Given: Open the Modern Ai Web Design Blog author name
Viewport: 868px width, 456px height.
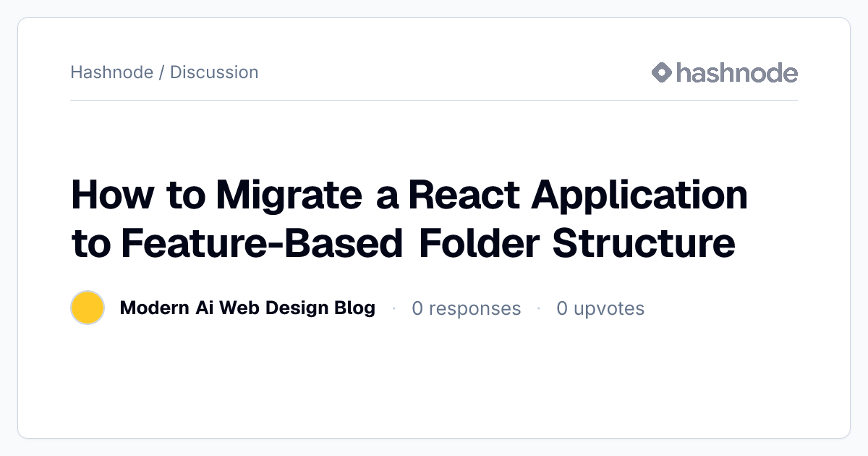Looking at the screenshot, I should click(247, 308).
